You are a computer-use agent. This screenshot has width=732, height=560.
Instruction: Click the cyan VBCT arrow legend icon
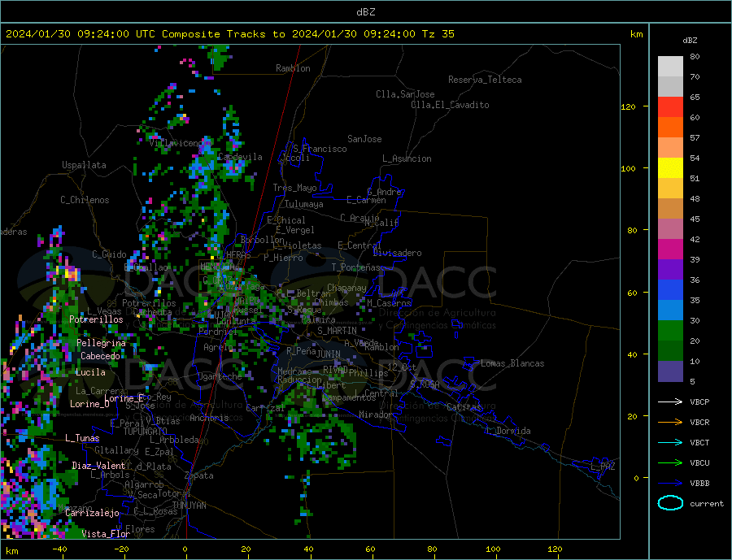670,442
